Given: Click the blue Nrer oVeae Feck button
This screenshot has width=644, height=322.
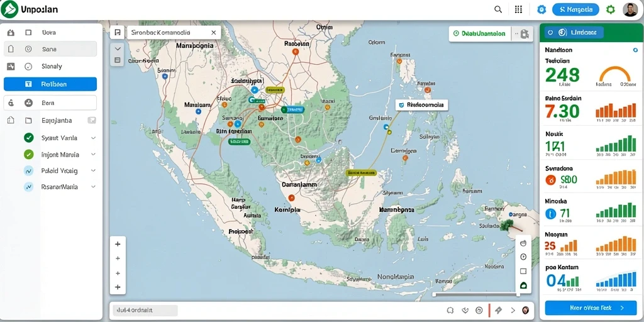Looking at the screenshot, I should 591,308.
